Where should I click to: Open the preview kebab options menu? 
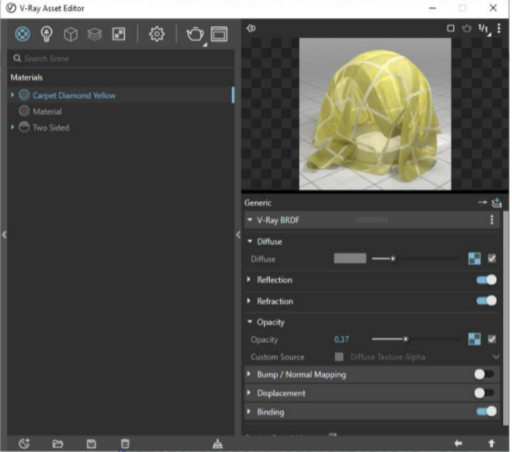tap(499, 28)
